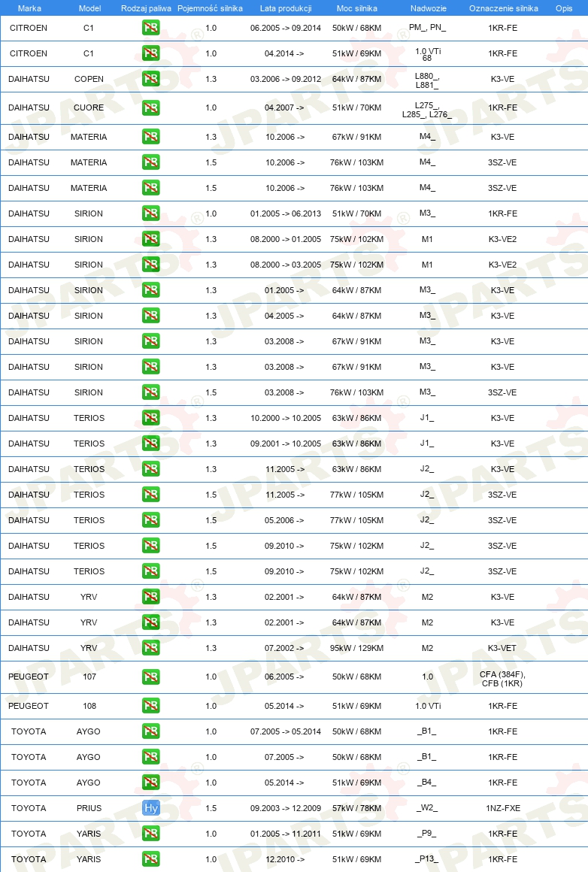Image resolution: width=588 pixels, height=872 pixels.
Task: Click the Moc silnika column header
Action: point(356,8)
